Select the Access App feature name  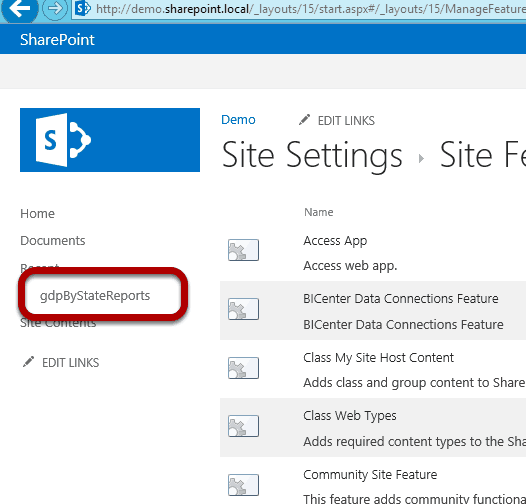tap(335, 241)
